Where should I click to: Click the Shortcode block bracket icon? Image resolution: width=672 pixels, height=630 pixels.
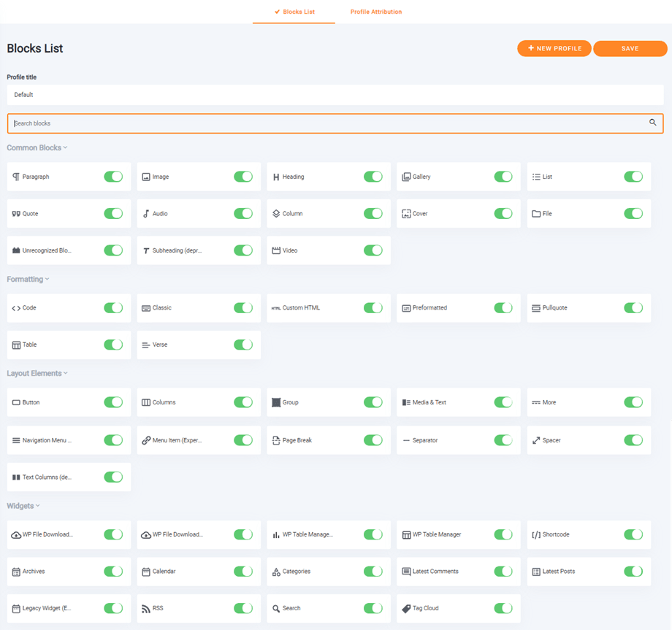coord(536,535)
